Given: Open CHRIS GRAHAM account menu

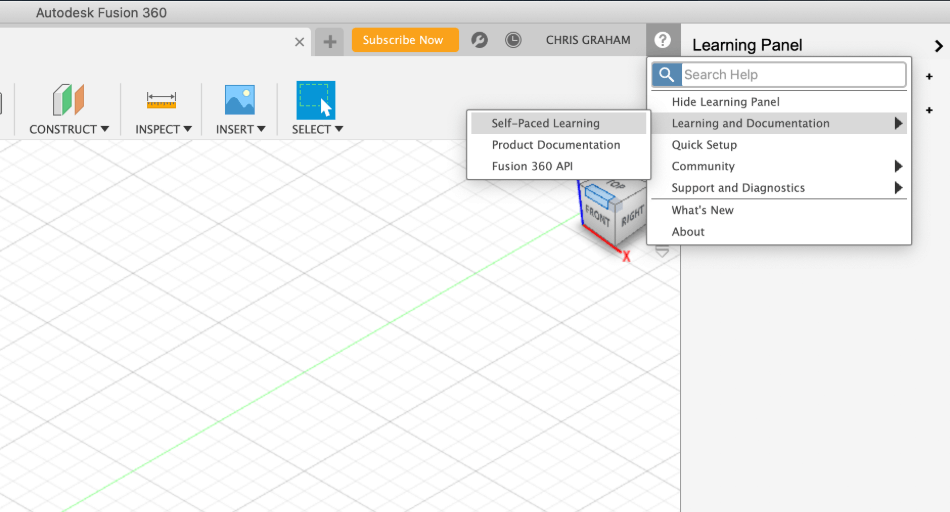Looking at the screenshot, I should coord(588,40).
